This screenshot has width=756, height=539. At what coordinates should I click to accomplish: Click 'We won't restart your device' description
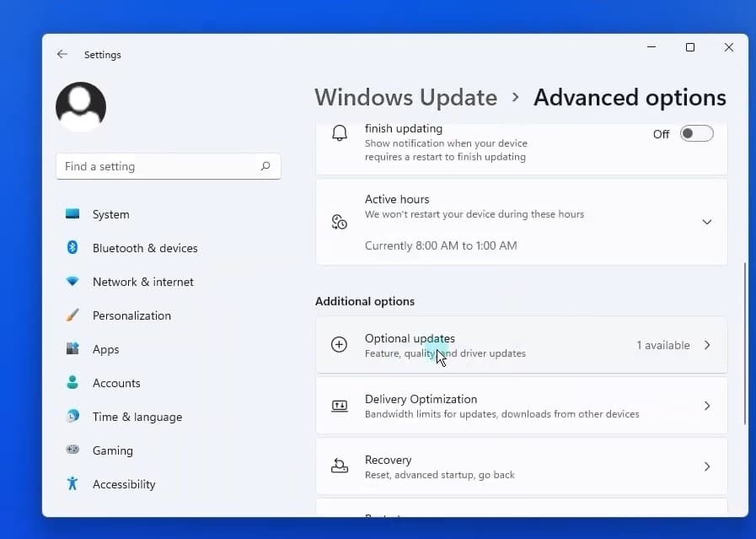475,213
